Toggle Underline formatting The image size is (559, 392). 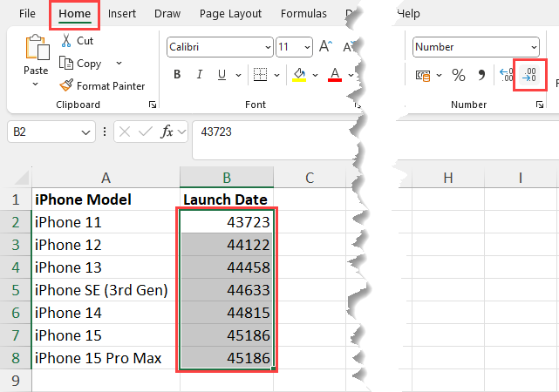222,74
